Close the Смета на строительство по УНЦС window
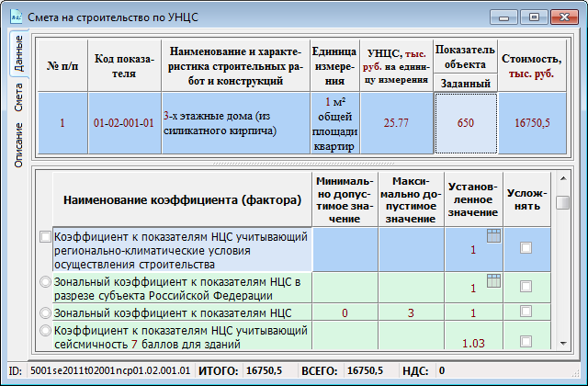This screenshot has width=588, height=386. (564, 17)
